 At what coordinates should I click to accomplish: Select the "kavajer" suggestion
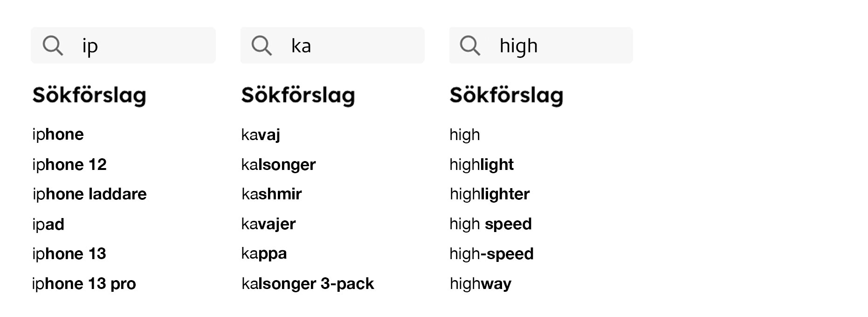click(x=269, y=224)
